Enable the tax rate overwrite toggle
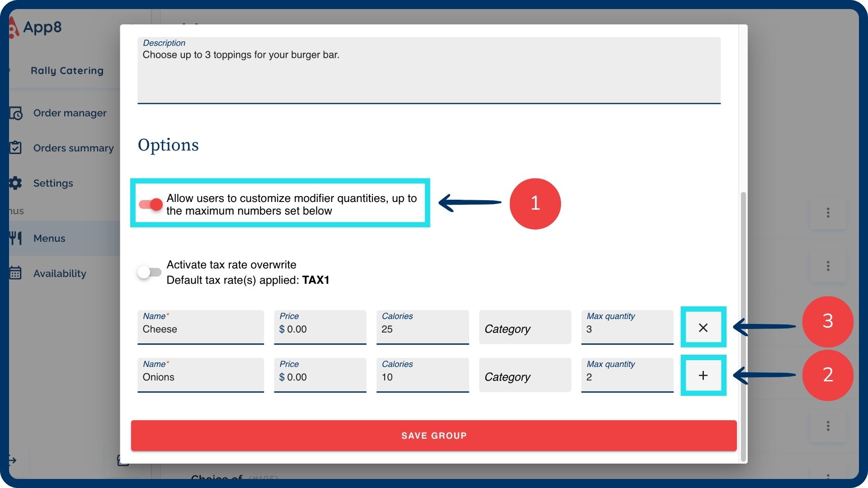Viewport: 868px width, 488px height. 150,272
